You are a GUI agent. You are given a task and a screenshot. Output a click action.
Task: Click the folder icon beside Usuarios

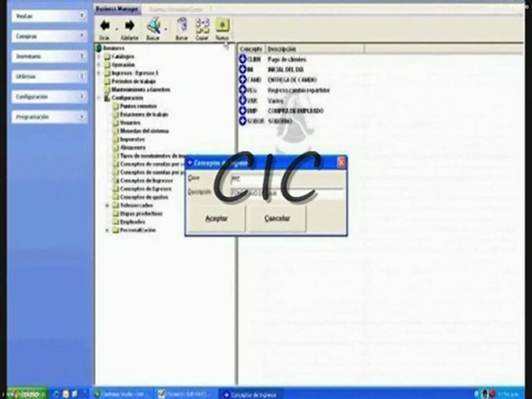click(116, 122)
